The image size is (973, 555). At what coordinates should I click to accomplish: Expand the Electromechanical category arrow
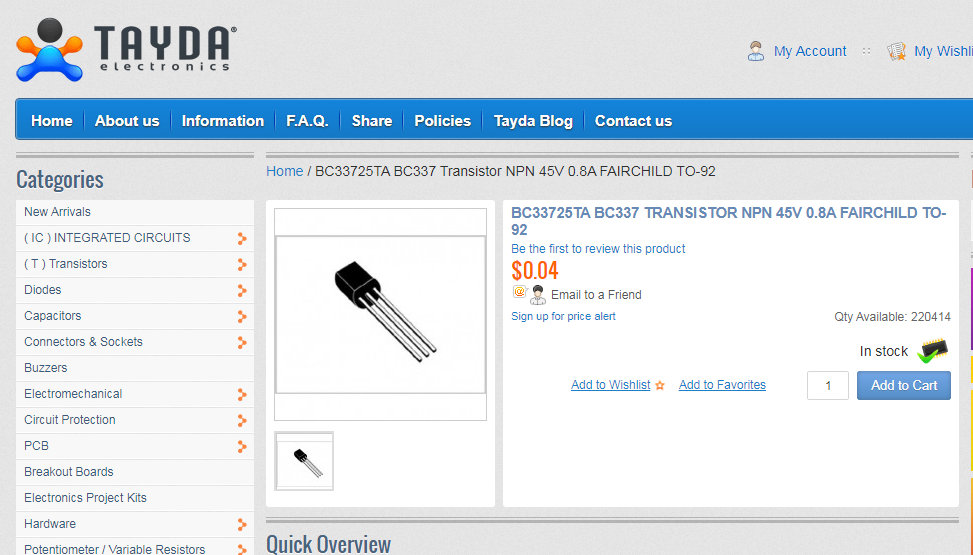(x=242, y=395)
